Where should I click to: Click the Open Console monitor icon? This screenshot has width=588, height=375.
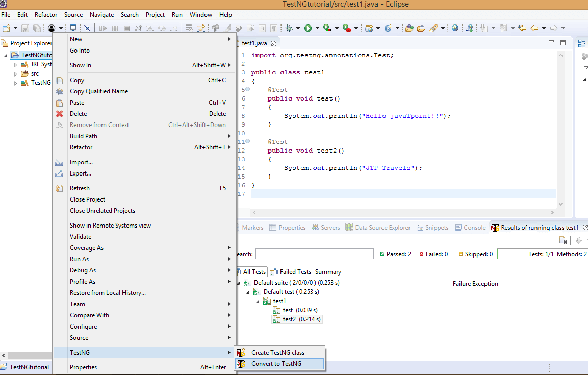73,28
